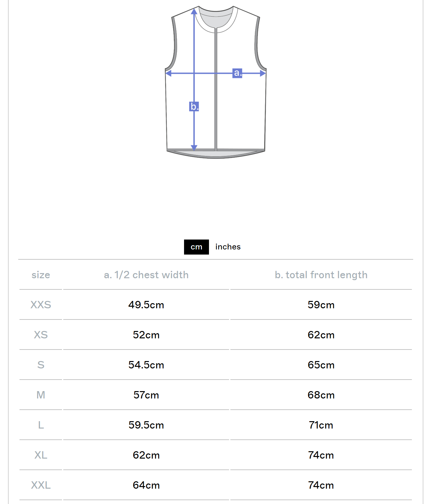
Task: Click the 'a.' chest width marker on diagram
Action: tap(237, 73)
